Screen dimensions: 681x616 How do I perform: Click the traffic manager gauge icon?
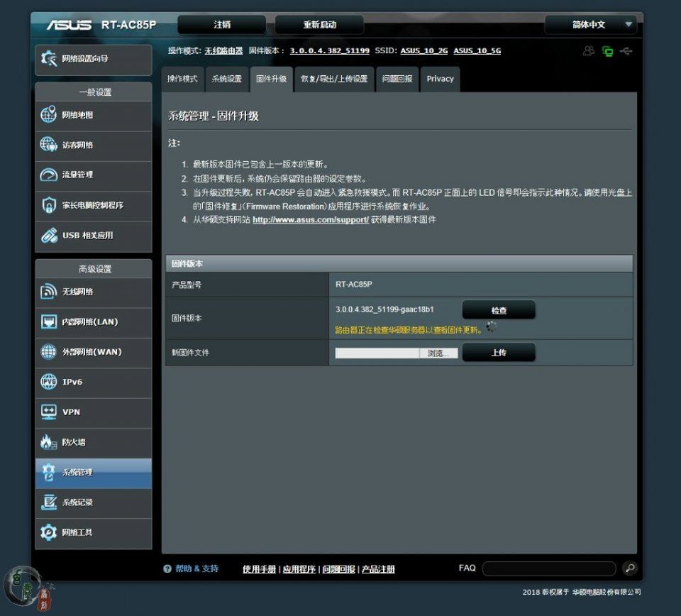pyautogui.click(x=48, y=175)
